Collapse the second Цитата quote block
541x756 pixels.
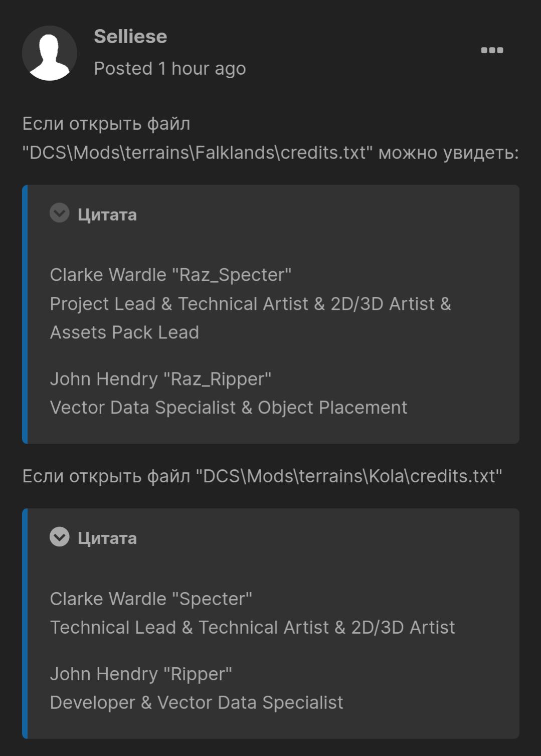(x=60, y=537)
